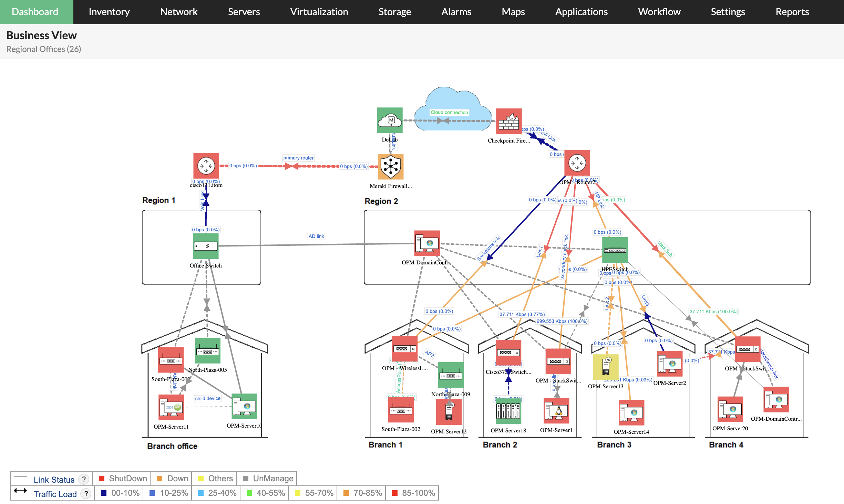Open the Alarms menu tab
This screenshot has width=844, height=504.
(456, 12)
